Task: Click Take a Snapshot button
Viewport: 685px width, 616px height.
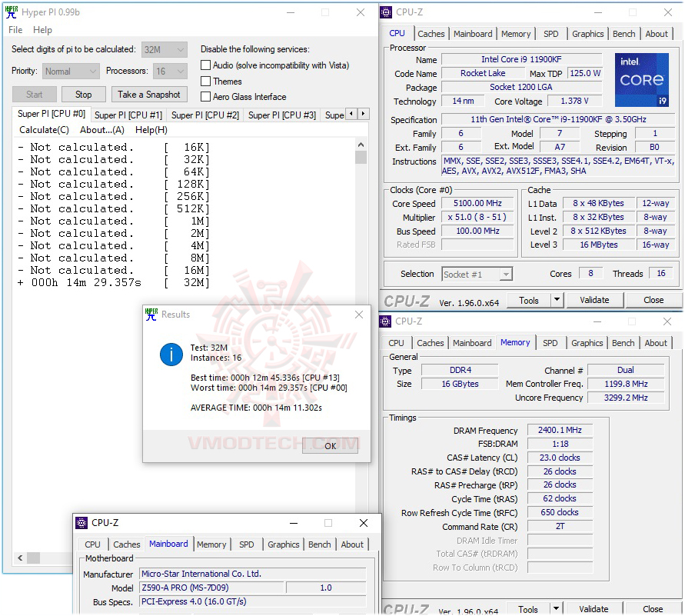Action: tap(149, 95)
